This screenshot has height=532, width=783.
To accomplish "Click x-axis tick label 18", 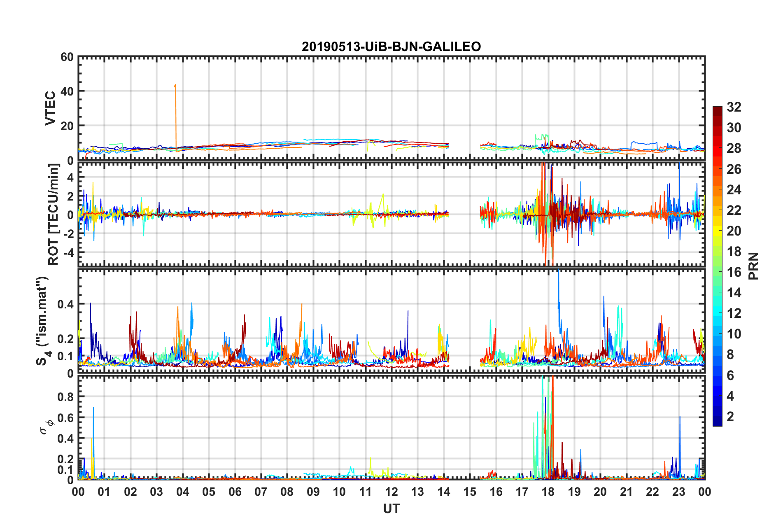I will [548, 492].
